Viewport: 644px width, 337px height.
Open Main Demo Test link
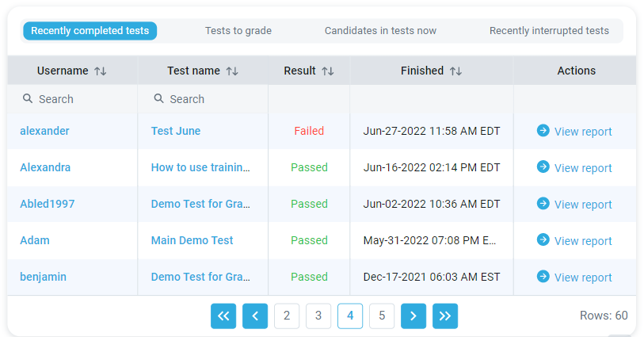click(192, 240)
